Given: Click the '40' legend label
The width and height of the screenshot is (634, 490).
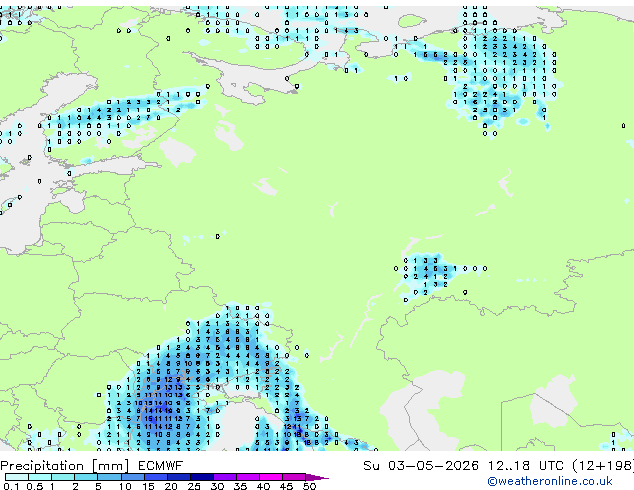Looking at the screenshot, I should (263, 486).
